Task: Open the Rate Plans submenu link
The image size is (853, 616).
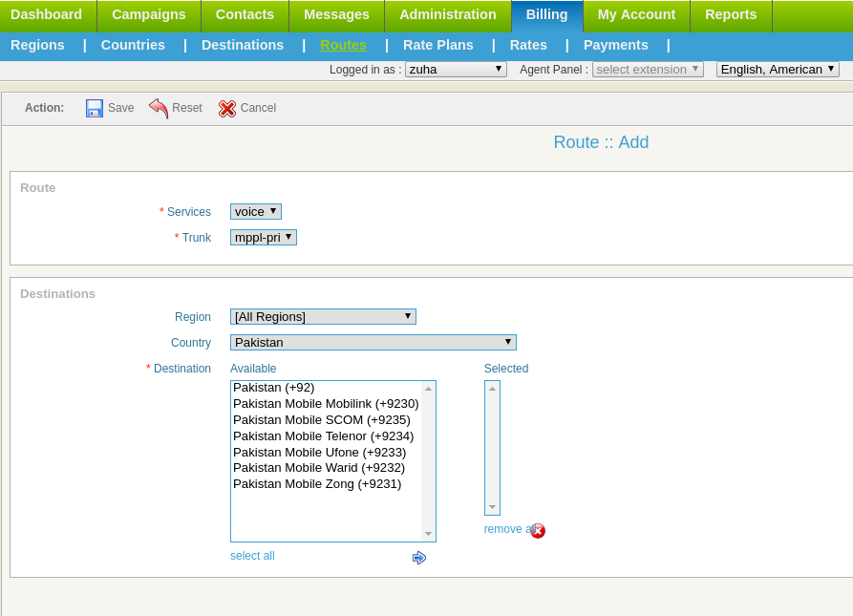Action: [x=437, y=45]
